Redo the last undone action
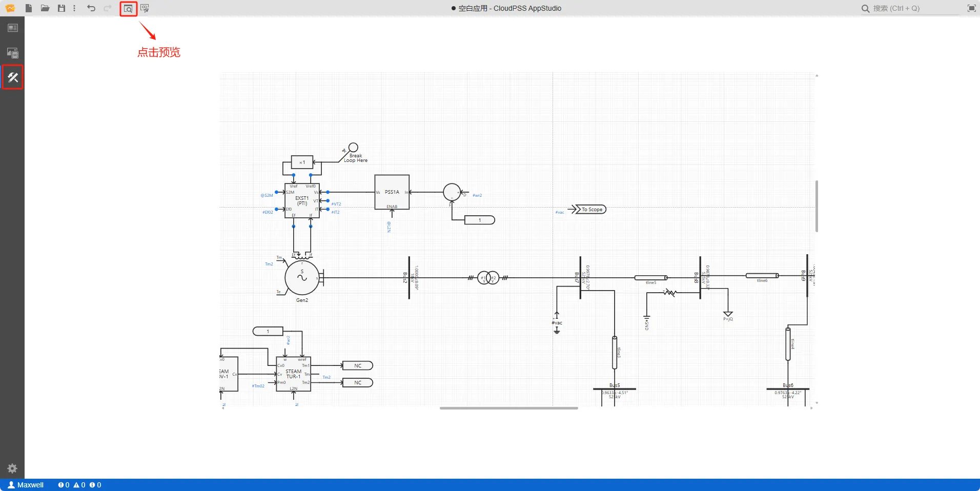Image resolution: width=980 pixels, height=491 pixels. point(108,8)
